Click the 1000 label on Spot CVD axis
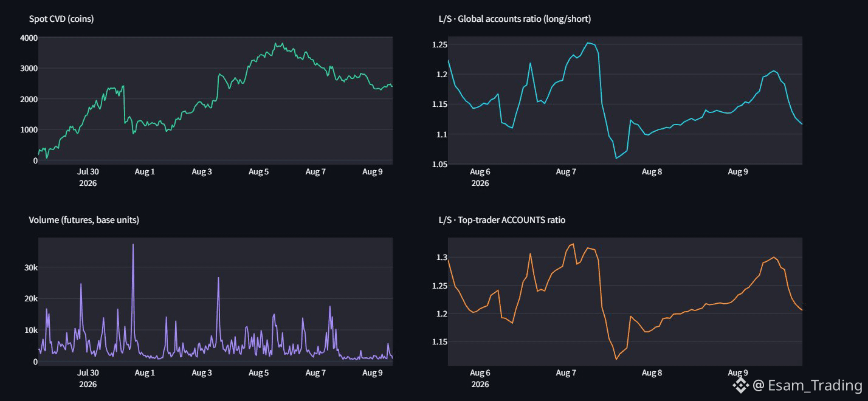This screenshot has height=401, width=868. (x=29, y=129)
